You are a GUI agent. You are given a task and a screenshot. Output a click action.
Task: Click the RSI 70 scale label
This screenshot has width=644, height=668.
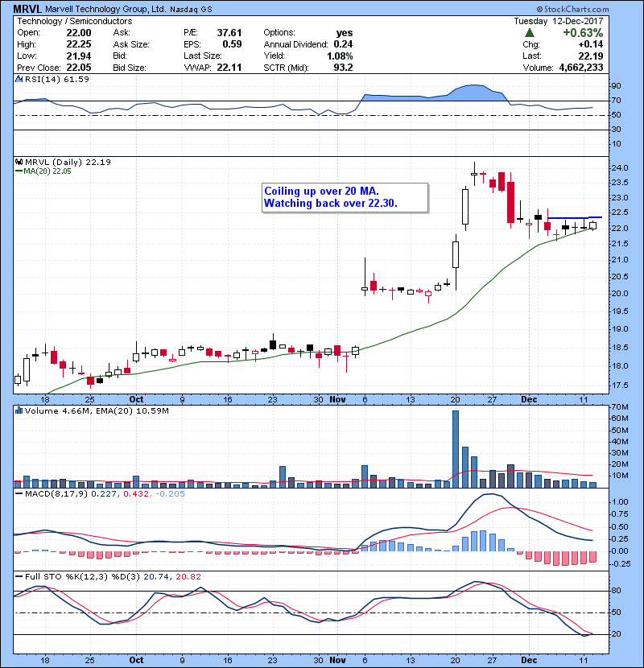pos(617,101)
